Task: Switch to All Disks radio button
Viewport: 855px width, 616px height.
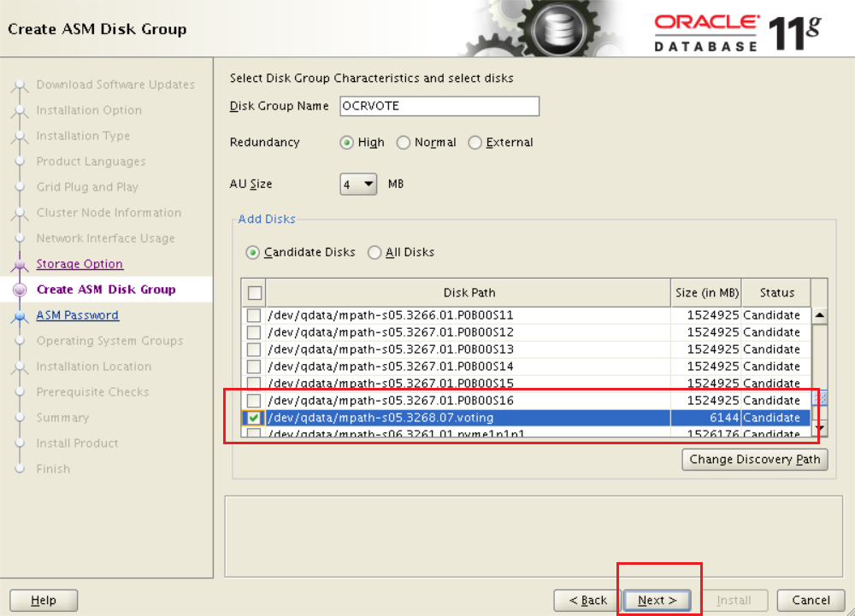Action: pyautogui.click(x=374, y=253)
